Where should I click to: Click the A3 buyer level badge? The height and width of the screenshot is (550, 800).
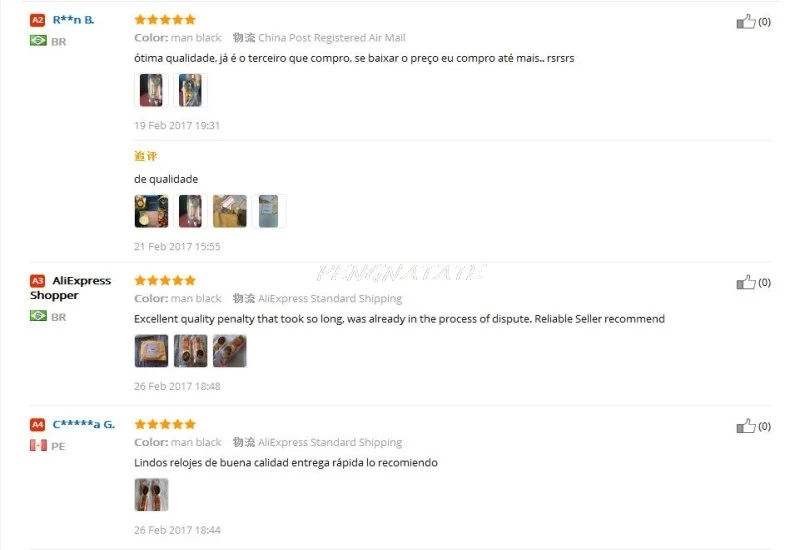(37, 281)
